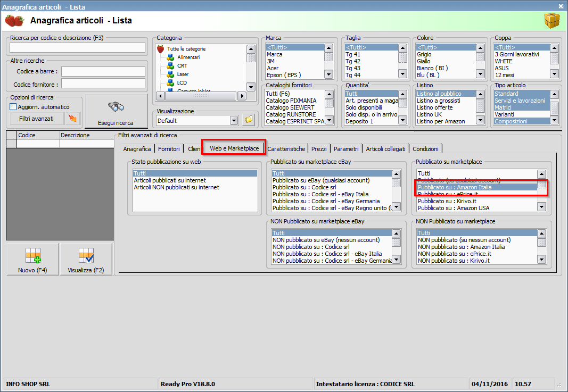The height and width of the screenshot is (392, 568).
Task: Select Pubblicato su : Kirivo.it
Action: 477,201
